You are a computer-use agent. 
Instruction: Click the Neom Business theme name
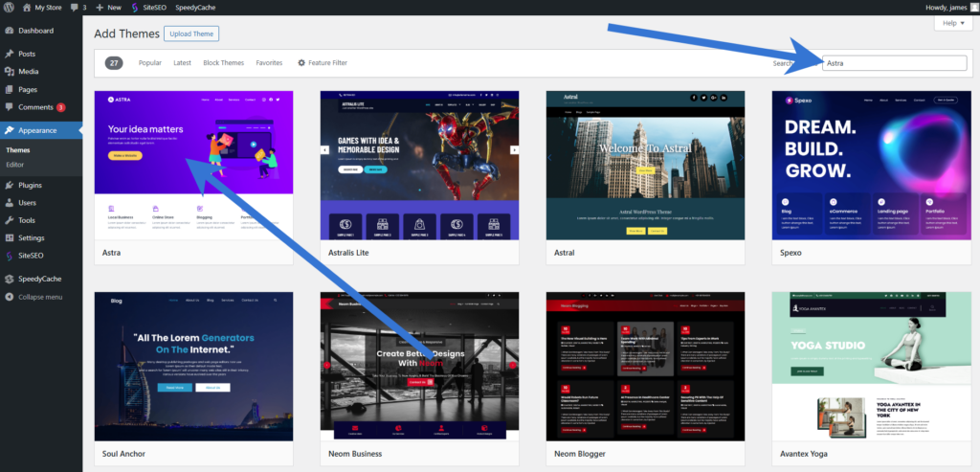[x=355, y=453]
